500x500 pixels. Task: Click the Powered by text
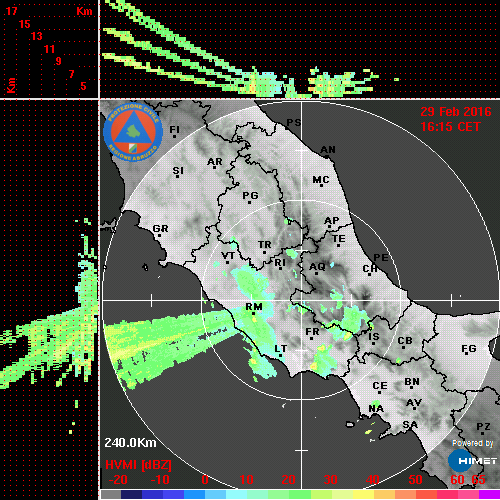pos(472,443)
